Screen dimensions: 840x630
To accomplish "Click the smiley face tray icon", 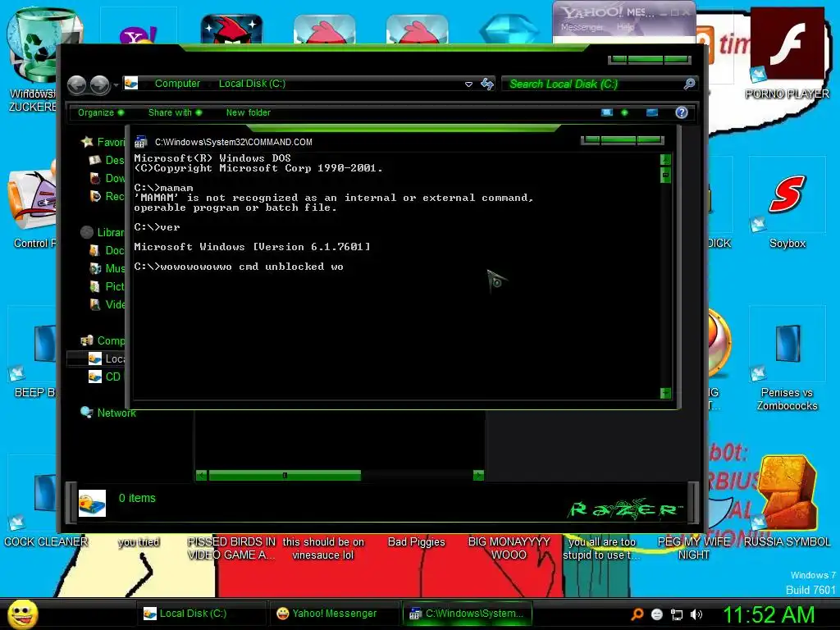I will click(x=657, y=614).
